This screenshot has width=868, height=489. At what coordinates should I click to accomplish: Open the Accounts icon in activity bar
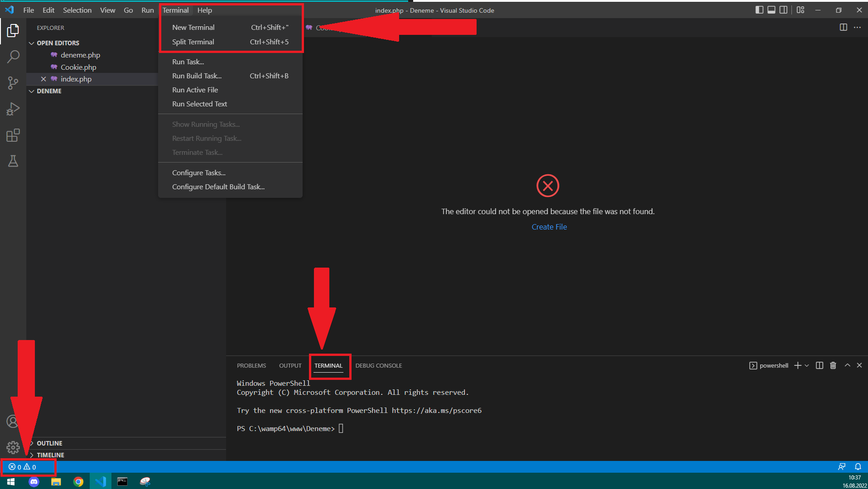tap(13, 421)
